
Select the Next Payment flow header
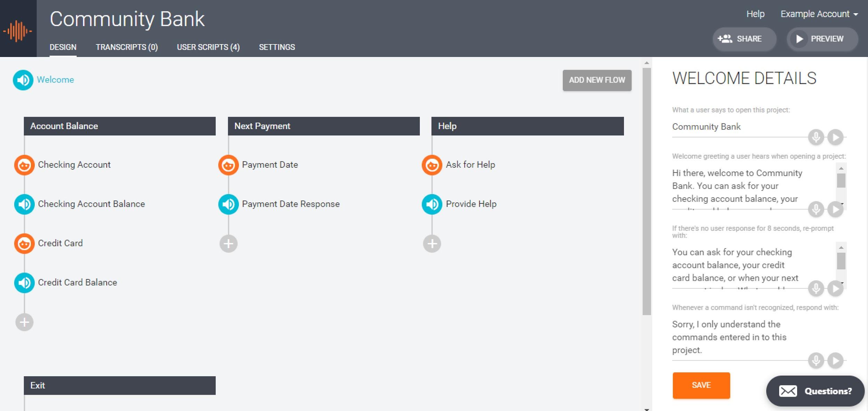pyautogui.click(x=324, y=126)
